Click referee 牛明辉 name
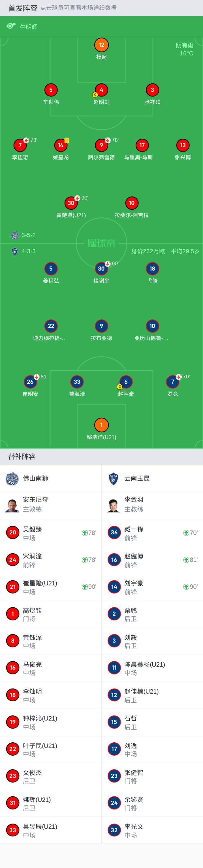Viewport: 203px width, 868px height. [29, 26]
